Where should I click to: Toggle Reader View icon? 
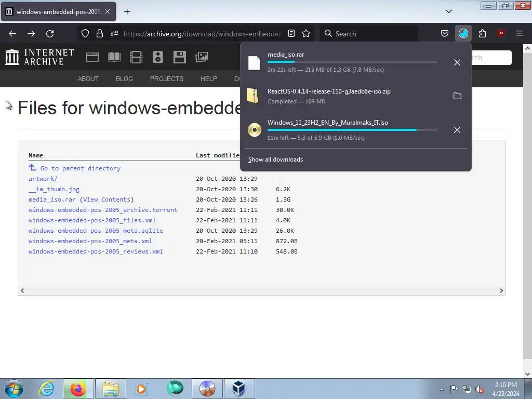pyautogui.click(x=291, y=34)
